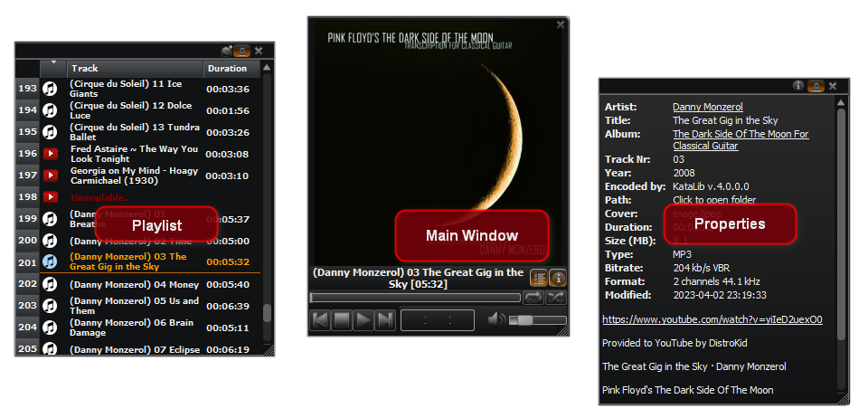868x418 pixels.
Task: Click the 'Click to open folder' path
Action: [x=714, y=200]
